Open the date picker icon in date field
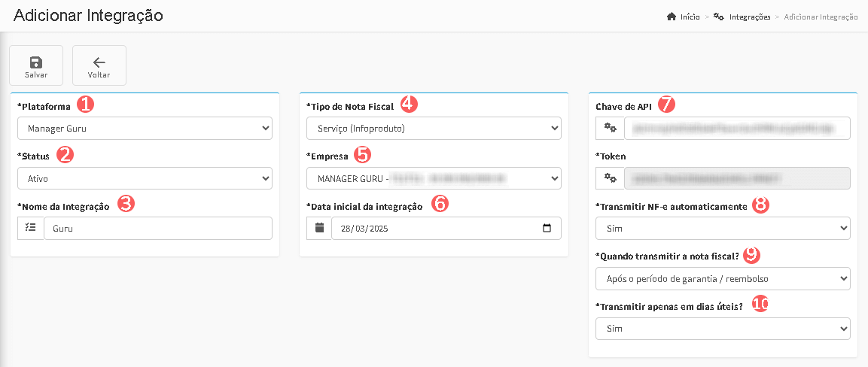 pyautogui.click(x=547, y=229)
